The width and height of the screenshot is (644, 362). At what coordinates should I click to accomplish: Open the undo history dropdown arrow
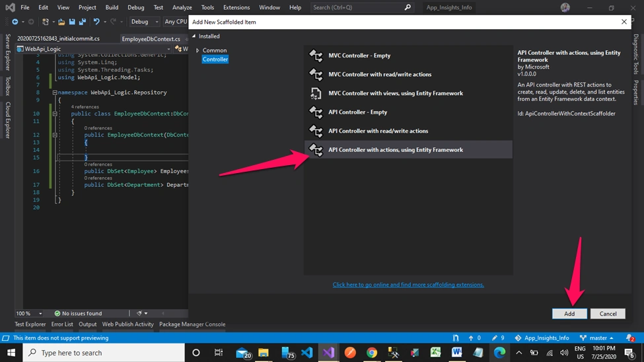(105, 22)
